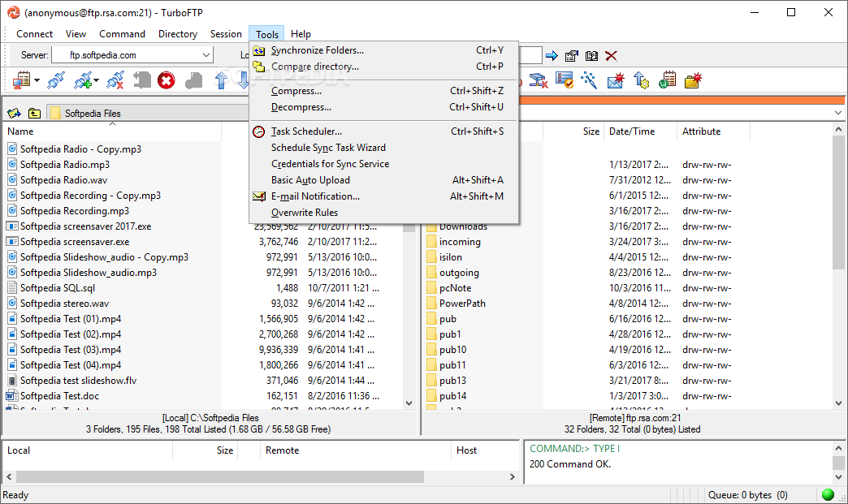The width and height of the screenshot is (848, 504).
Task: Select the pub10 remote folder
Action: pyautogui.click(x=452, y=350)
